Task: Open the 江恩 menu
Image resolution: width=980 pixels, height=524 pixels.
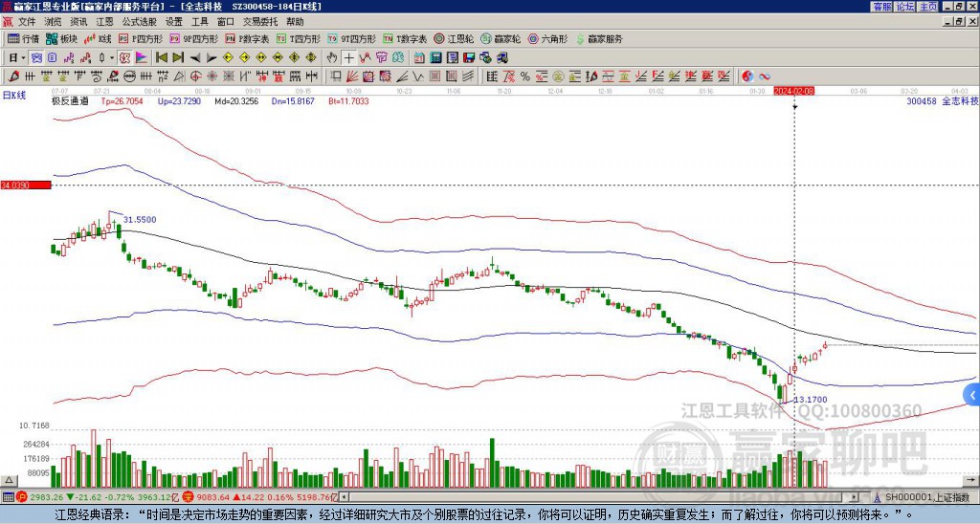Action: click(x=105, y=22)
